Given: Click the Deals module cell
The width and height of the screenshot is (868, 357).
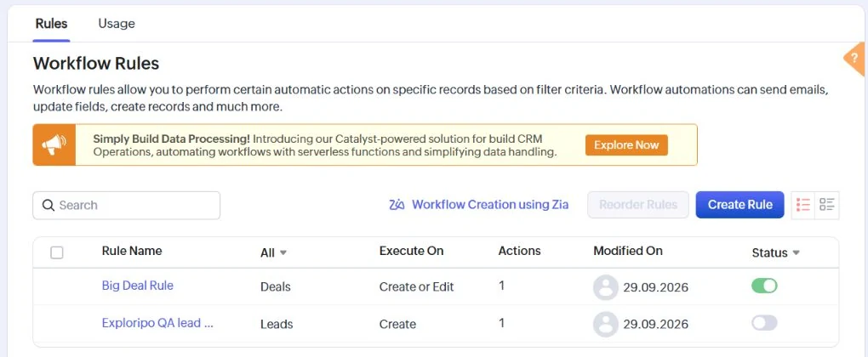Looking at the screenshot, I should [x=275, y=286].
